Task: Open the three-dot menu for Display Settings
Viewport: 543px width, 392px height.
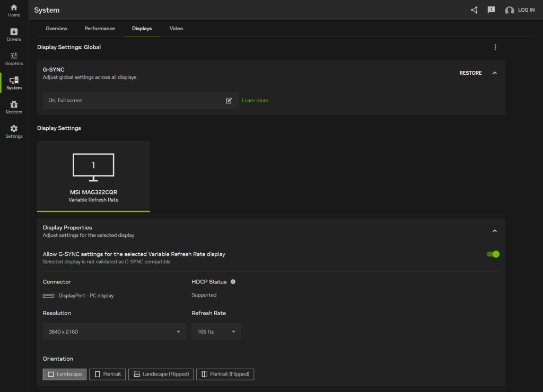Action: click(495, 47)
